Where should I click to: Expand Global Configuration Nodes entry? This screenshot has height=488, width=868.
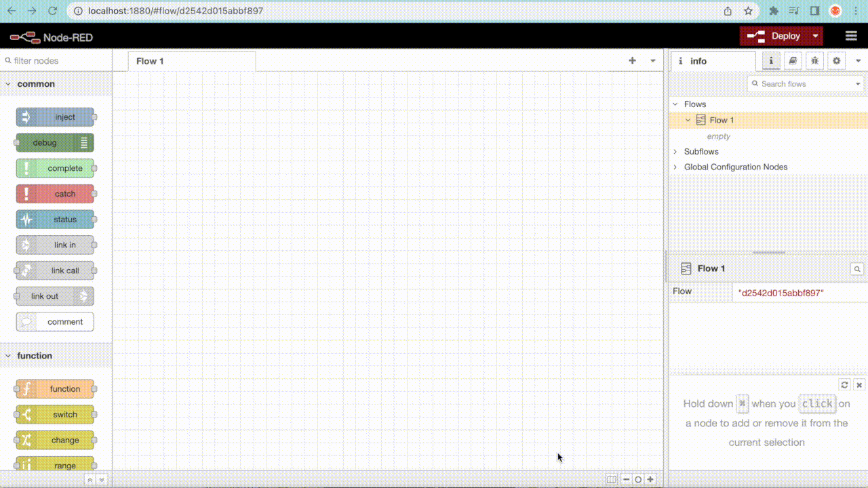point(675,167)
